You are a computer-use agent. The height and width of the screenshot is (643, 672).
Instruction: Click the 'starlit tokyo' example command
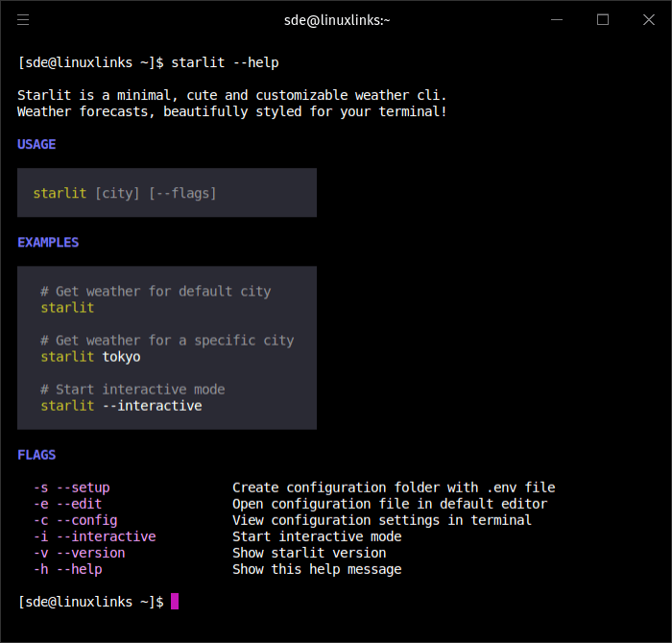90,357
